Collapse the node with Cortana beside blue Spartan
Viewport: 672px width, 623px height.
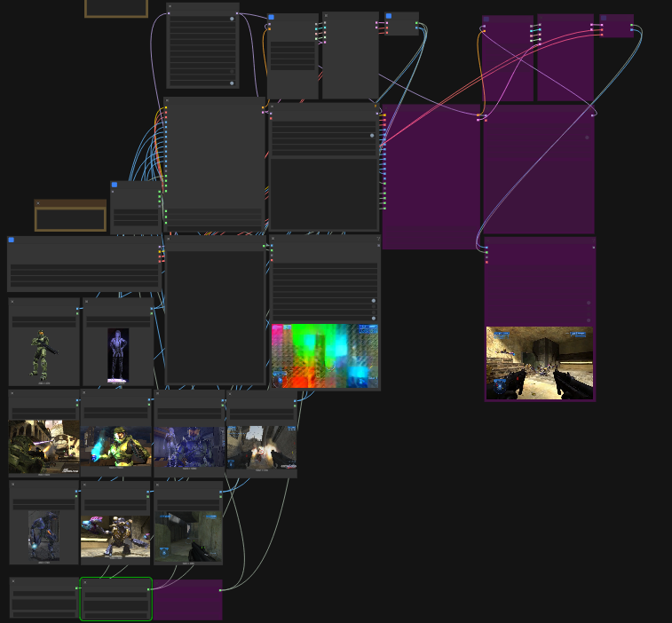pyautogui.click(x=158, y=393)
